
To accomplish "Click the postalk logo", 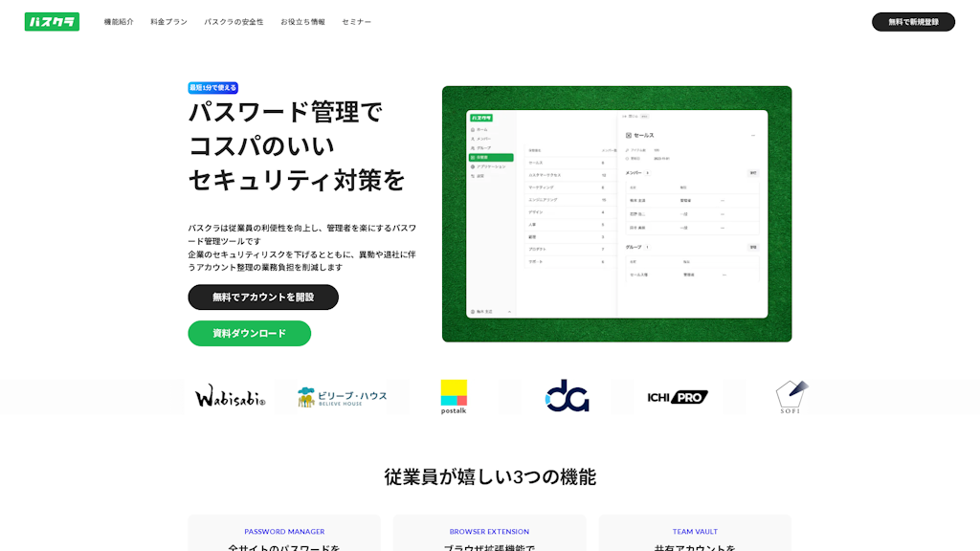I will click(x=454, y=396).
